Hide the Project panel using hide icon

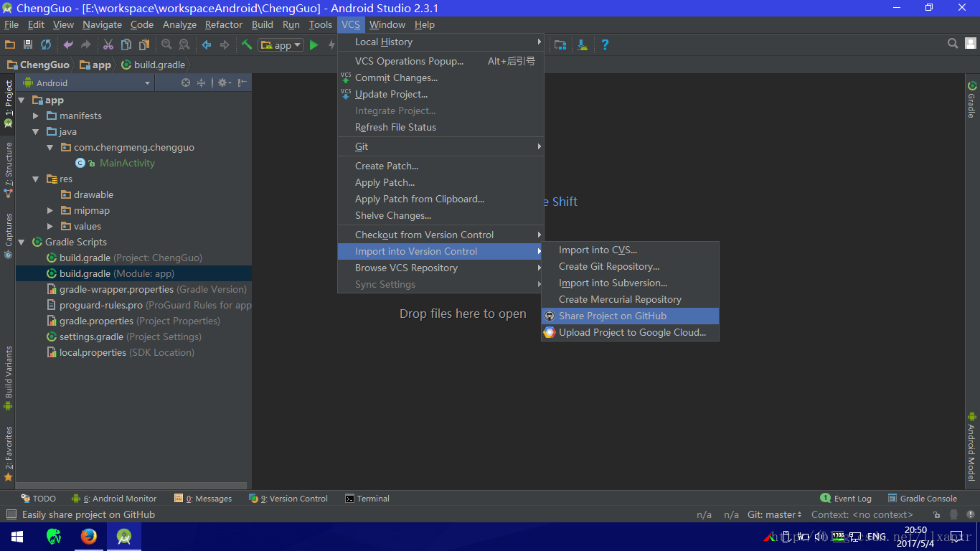[242, 83]
